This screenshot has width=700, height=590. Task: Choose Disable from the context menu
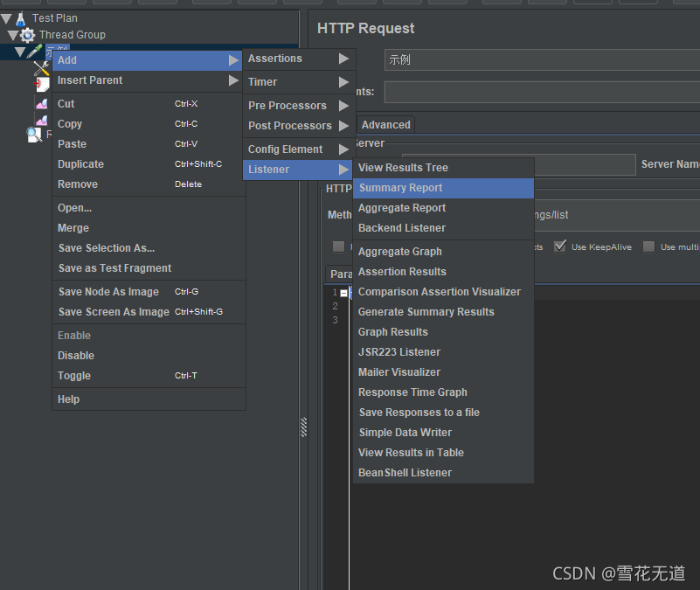tap(149, 356)
